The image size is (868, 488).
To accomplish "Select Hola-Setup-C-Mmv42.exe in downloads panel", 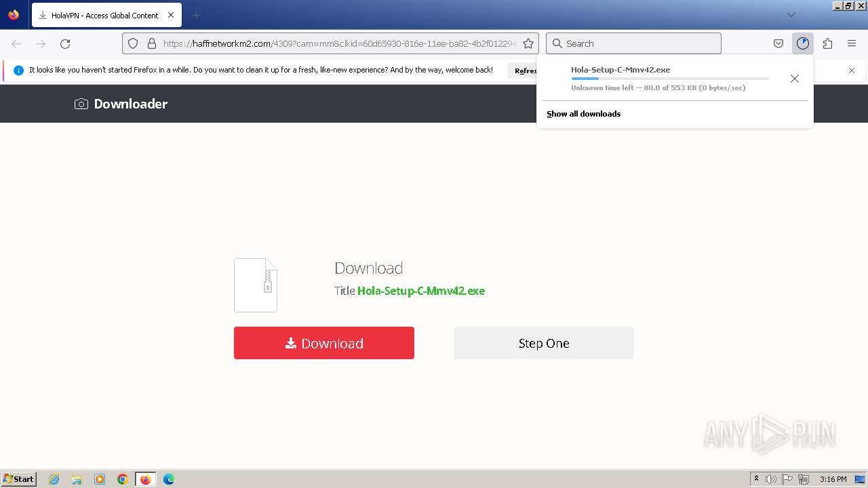I will 620,70.
